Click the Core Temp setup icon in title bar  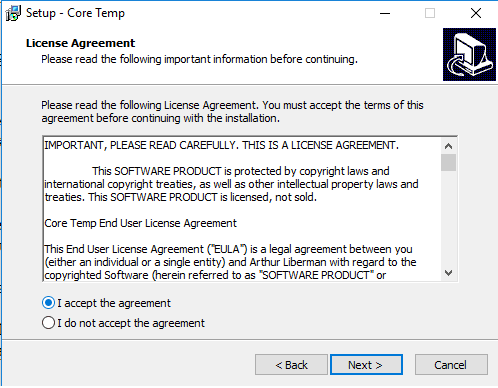[x=13, y=13]
